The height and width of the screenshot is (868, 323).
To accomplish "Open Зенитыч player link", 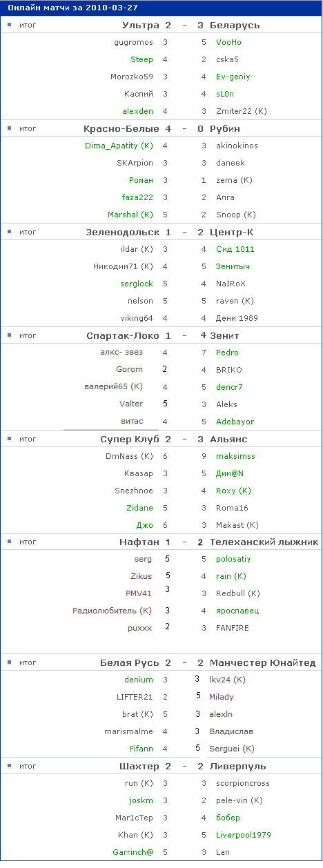I will point(233,266).
